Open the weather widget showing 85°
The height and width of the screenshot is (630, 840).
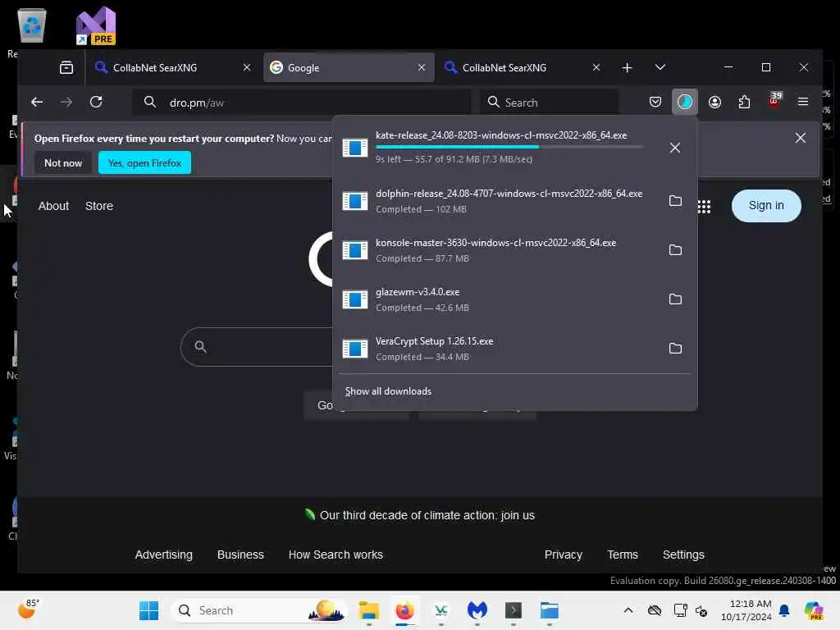(28, 609)
